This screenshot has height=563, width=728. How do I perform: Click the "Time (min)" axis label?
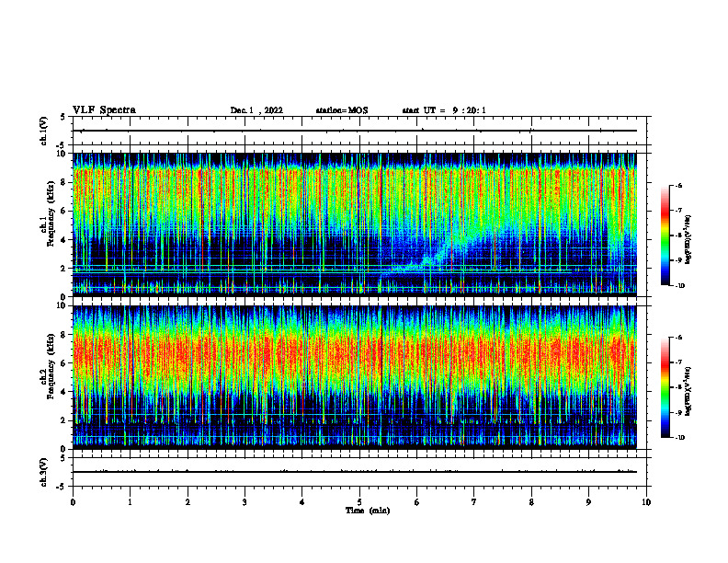(368, 511)
